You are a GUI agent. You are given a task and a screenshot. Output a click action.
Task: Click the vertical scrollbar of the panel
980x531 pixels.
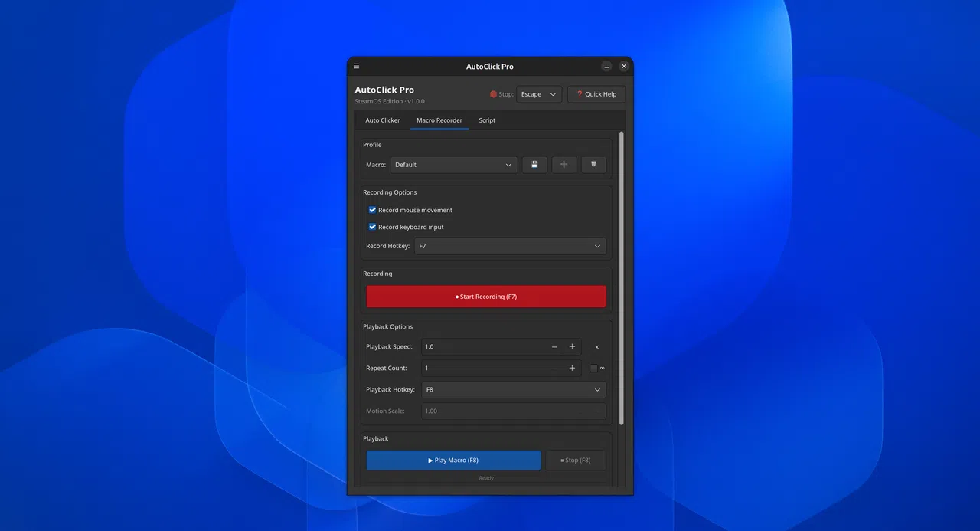(x=621, y=278)
